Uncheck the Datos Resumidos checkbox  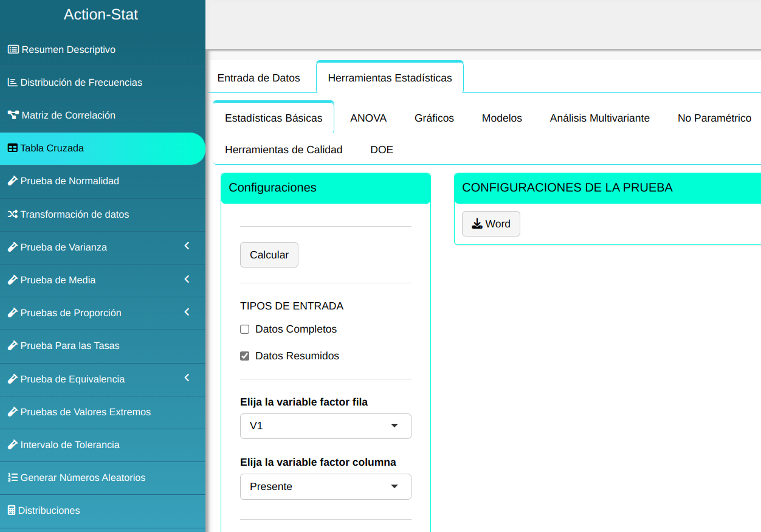pyautogui.click(x=245, y=356)
